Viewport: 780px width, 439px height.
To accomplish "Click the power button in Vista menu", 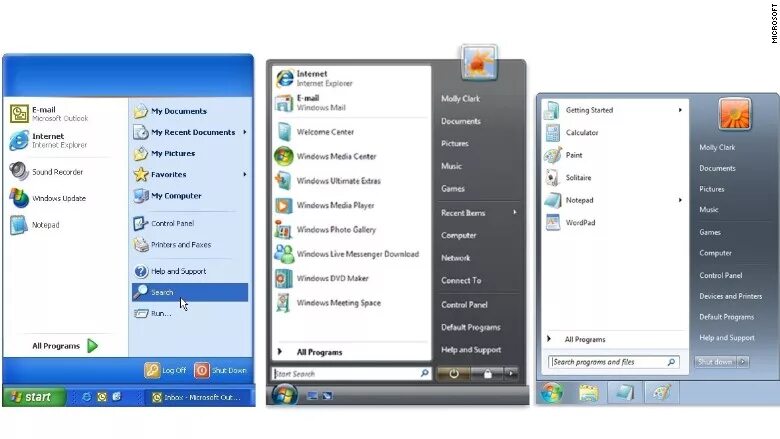I will tap(454, 373).
